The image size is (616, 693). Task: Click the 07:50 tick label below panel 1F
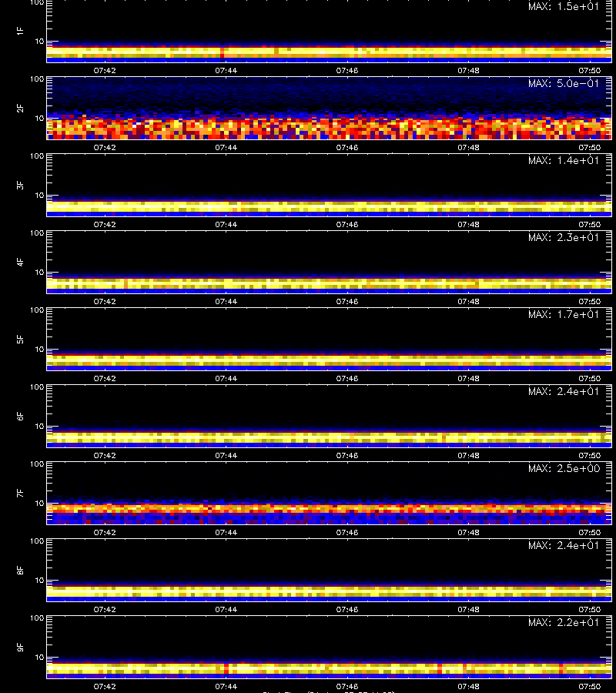[590, 70]
